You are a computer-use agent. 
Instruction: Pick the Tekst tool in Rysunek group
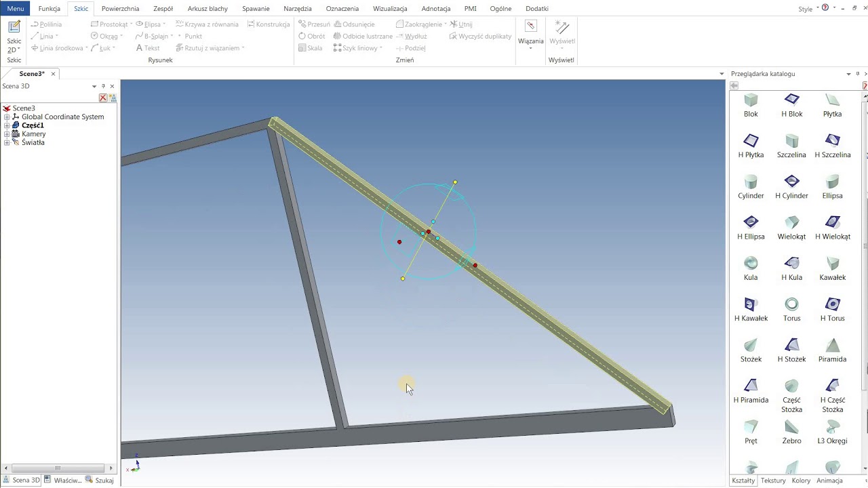(x=148, y=48)
